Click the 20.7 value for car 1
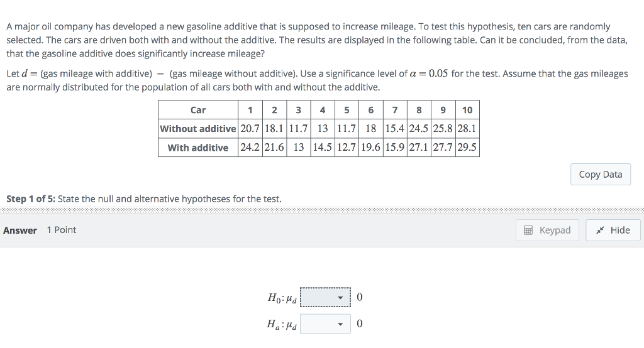 point(250,129)
